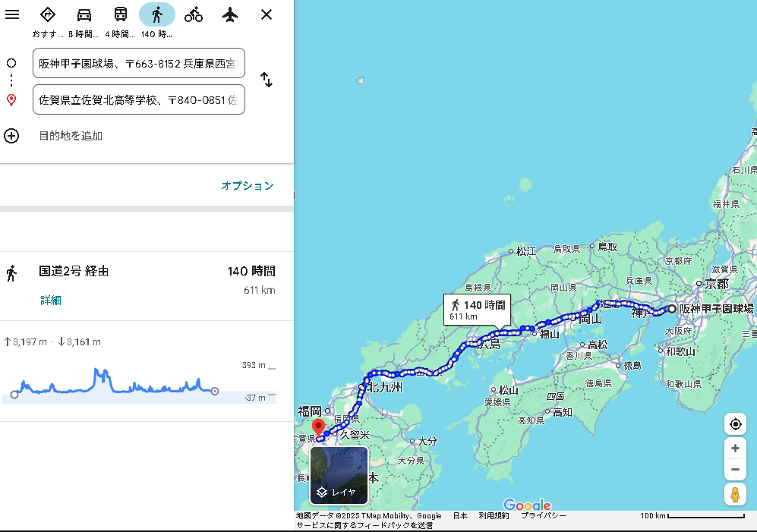Viewport: 757px width, 532px height.
Task: Click the 日本 region link
Action: click(x=460, y=515)
